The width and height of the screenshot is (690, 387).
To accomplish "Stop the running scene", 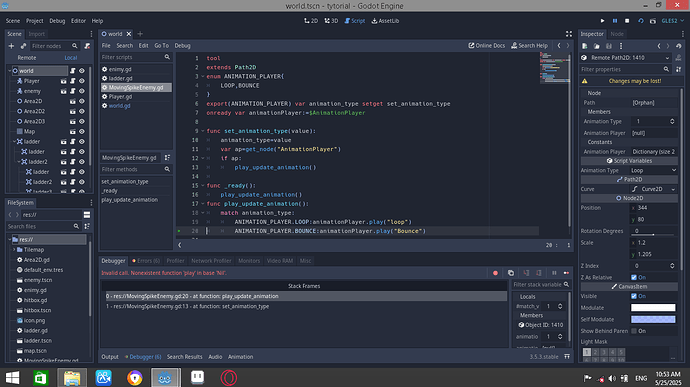I will [627, 21].
